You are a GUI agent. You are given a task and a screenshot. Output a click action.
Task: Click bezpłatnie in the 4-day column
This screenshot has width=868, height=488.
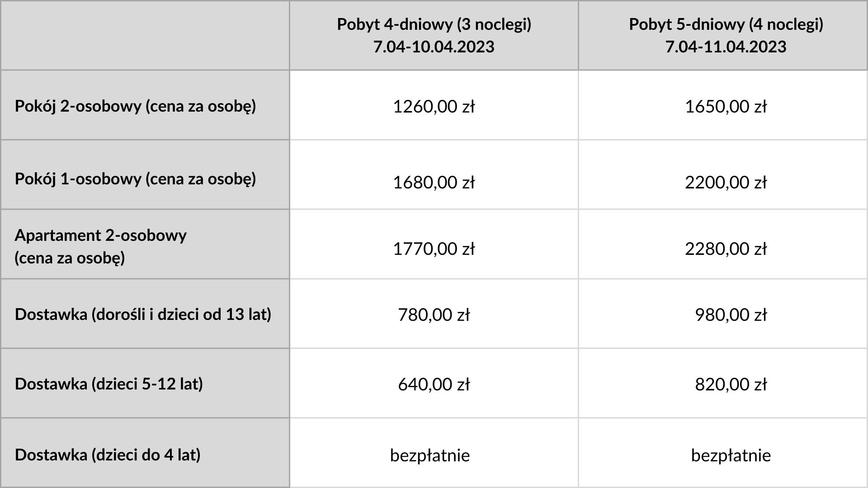(x=430, y=455)
